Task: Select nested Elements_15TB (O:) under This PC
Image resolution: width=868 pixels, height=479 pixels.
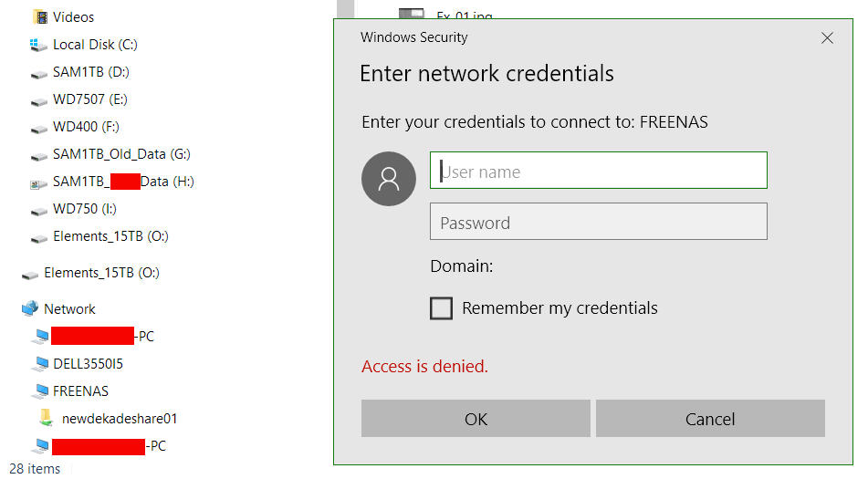Action: (110, 236)
